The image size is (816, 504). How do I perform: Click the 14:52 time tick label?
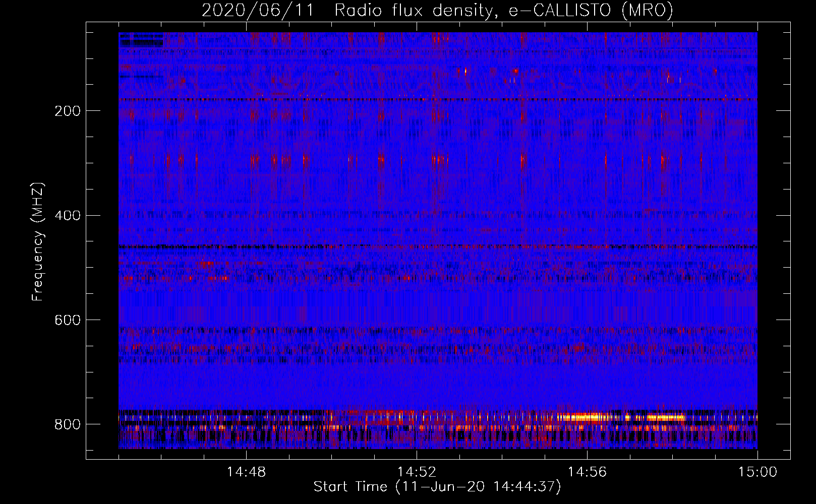pyautogui.click(x=417, y=472)
